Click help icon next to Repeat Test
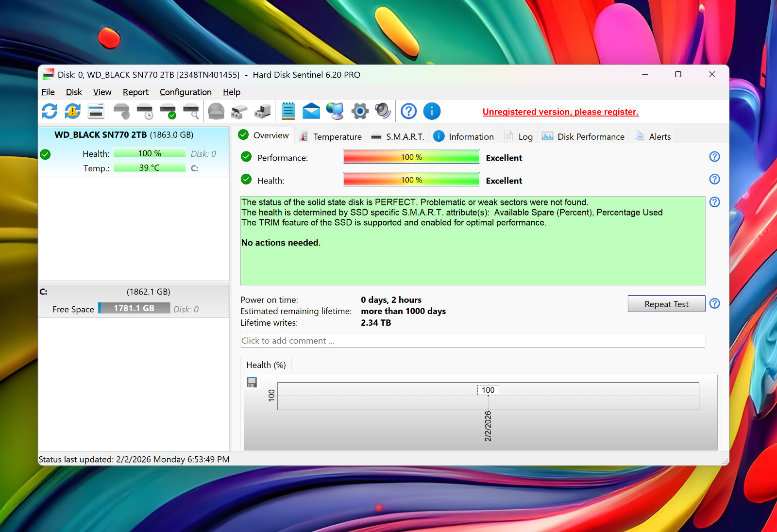 coord(714,303)
